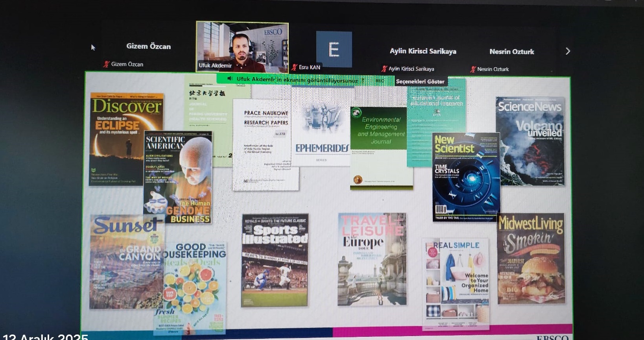Click the Real Simple magazine cover

[456, 283]
